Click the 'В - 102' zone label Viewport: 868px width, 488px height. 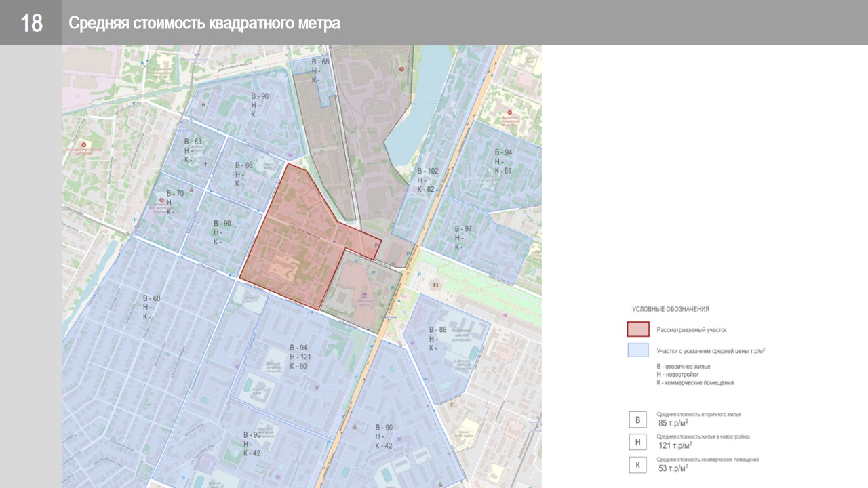coord(428,171)
